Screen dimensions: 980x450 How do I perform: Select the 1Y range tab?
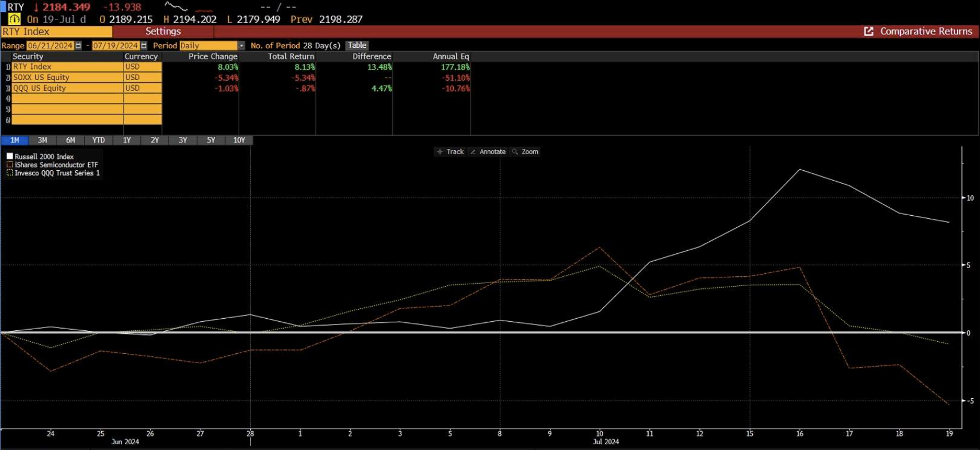coord(127,140)
